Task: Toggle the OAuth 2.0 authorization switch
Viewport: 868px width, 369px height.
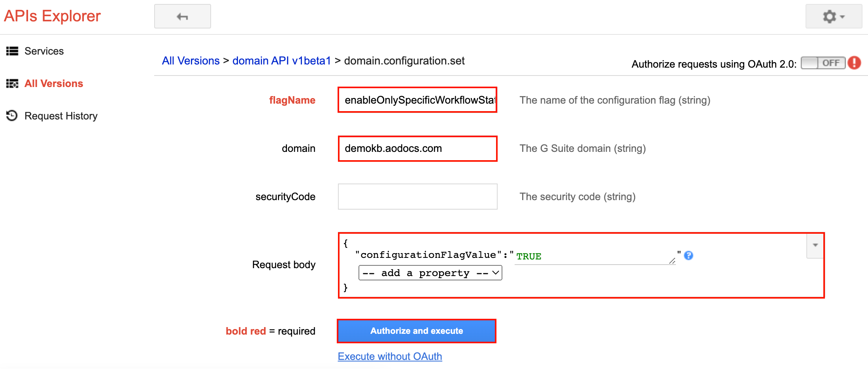Action: tap(823, 63)
